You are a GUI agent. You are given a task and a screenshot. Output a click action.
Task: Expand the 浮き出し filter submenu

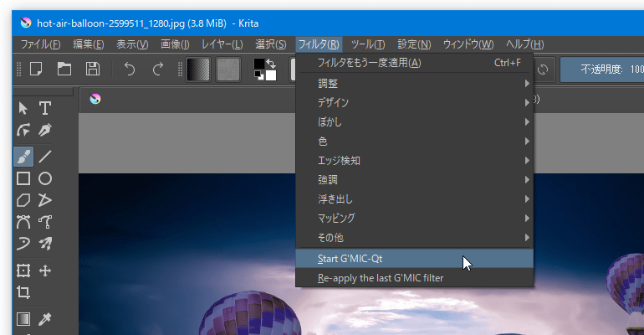point(414,199)
